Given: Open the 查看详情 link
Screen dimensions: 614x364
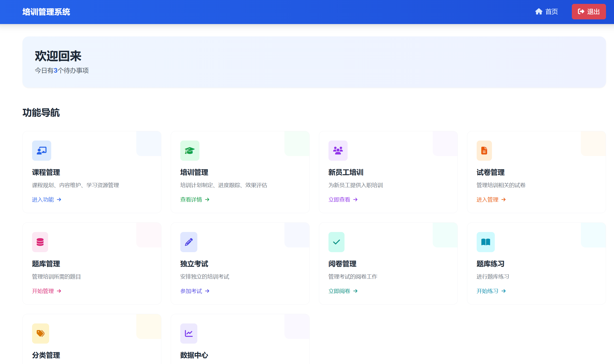Looking at the screenshot, I should tap(195, 200).
